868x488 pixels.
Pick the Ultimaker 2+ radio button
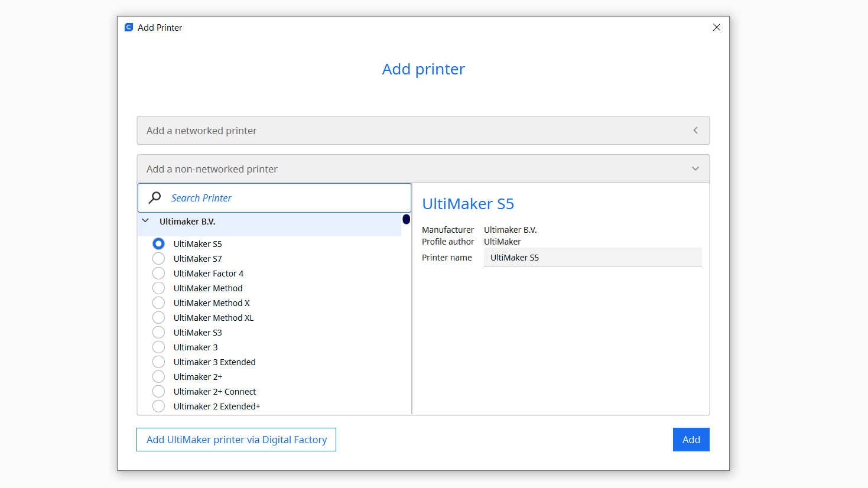[158, 376]
